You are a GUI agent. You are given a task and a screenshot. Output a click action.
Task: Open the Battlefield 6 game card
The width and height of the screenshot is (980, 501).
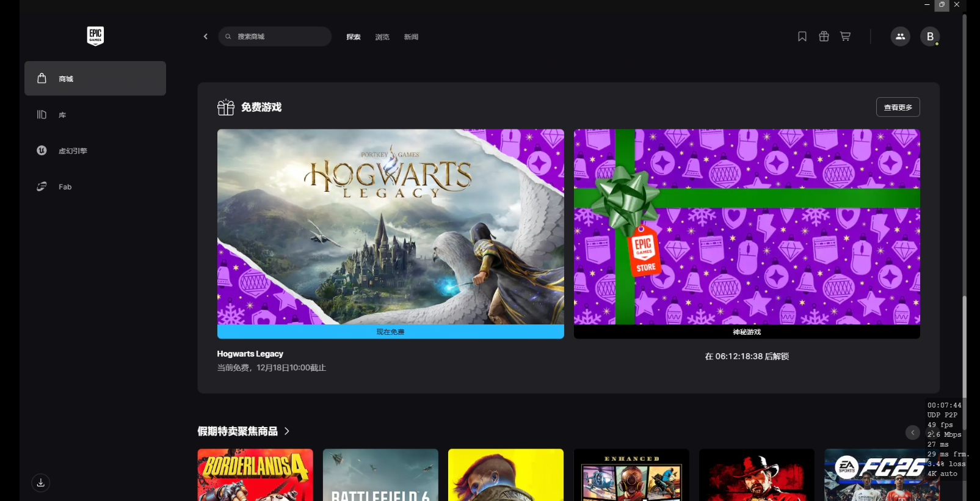[x=380, y=475]
